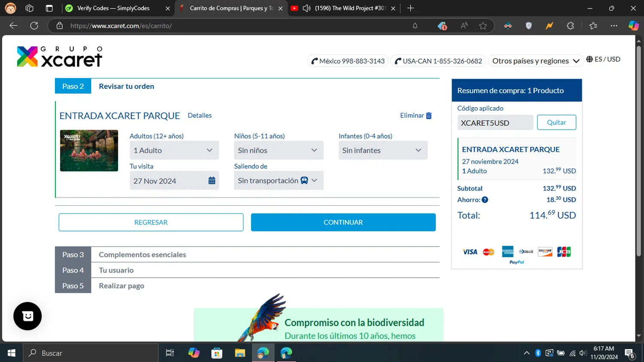Image resolution: width=644 pixels, height=362 pixels.
Task: Open the volume control in system tray
Action: tap(583, 353)
